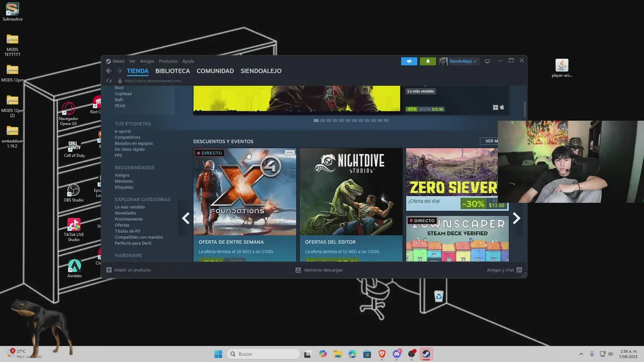Open the Nightdive Studios publisher sale
The width and height of the screenshot is (644, 362).
pos(351,205)
